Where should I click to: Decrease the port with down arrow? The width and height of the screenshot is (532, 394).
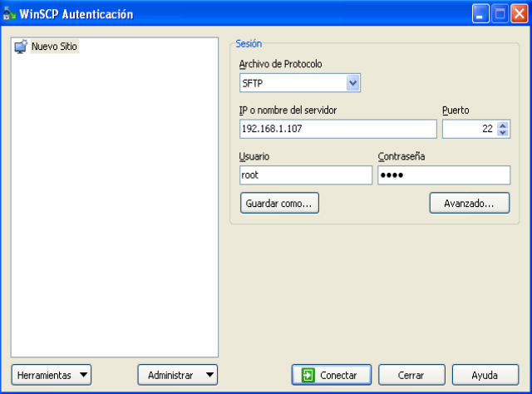[503, 133]
